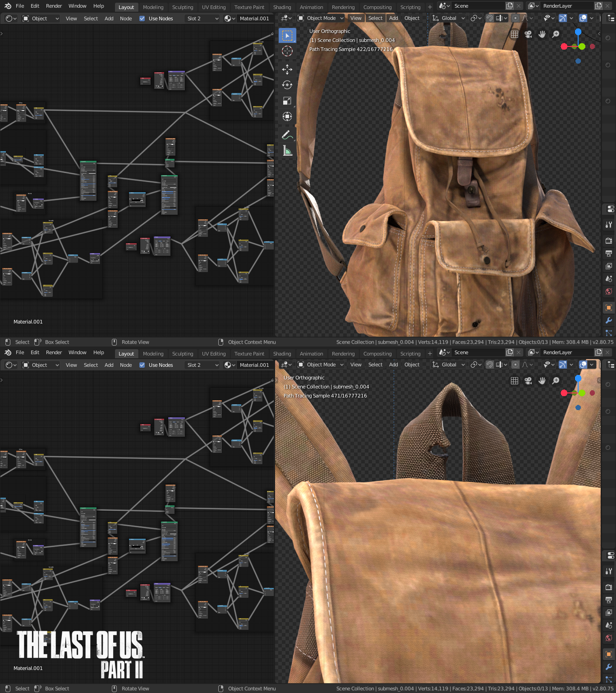
Task: Switch to Modeling workspace tab in upper window
Action: click(153, 7)
